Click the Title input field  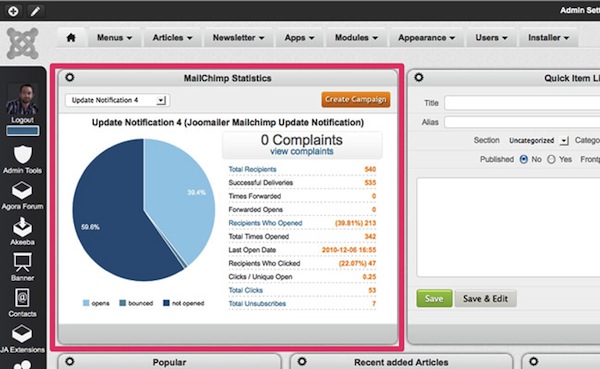(x=522, y=103)
